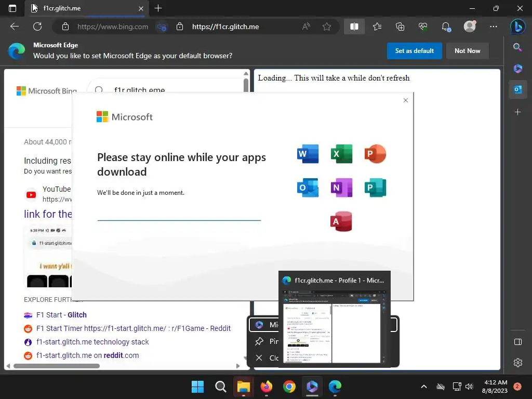The image size is (532, 399).
Task: Open sidebar Search icon
Action: click(x=517, y=47)
